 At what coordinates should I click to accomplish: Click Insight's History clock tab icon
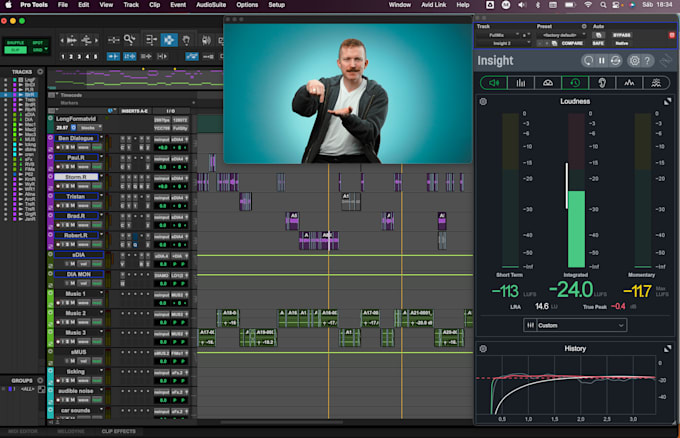click(x=575, y=82)
